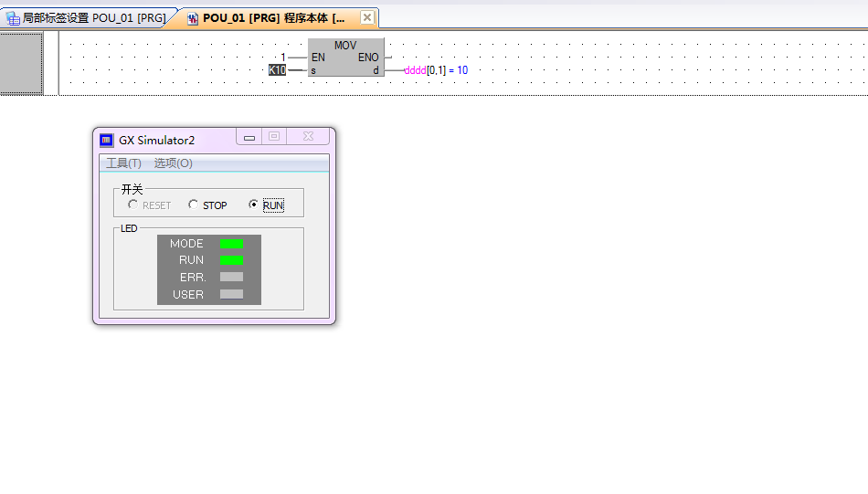This screenshot has width=868, height=494.
Task: Minimize the GX Simulator2 window
Action: (249, 137)
